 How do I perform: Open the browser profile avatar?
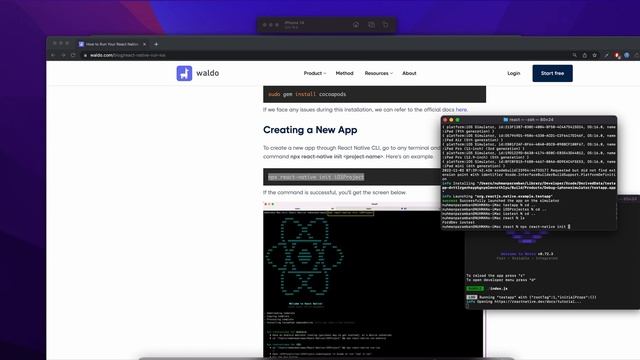627,55
